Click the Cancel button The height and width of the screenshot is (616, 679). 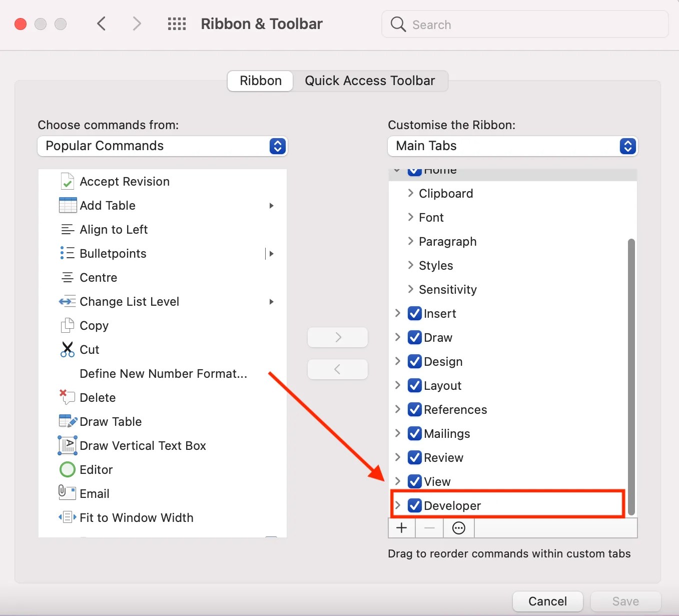(x=548, y=601)
